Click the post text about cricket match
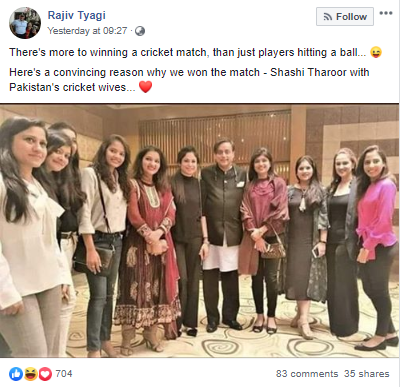The height and width of the screenshot is (387, 400). (188, 52)
